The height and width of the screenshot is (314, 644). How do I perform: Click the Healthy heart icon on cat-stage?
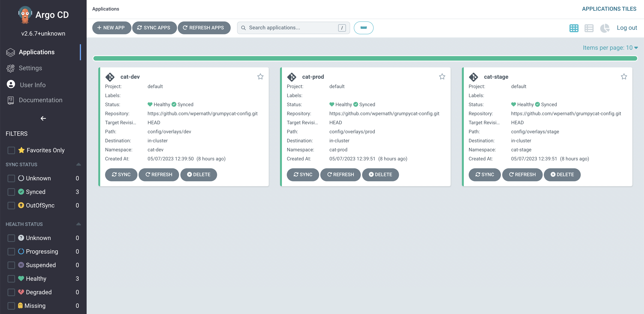pos(514,104)
